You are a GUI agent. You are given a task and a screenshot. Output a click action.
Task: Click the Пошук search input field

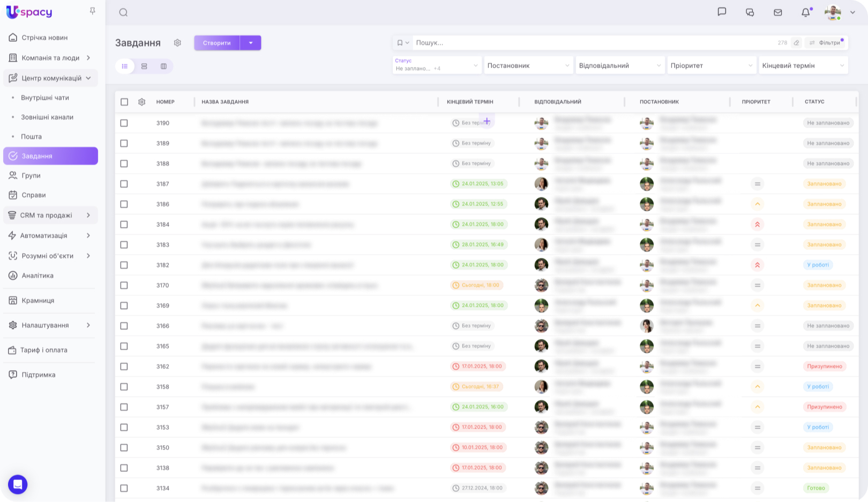click(594, 43)
